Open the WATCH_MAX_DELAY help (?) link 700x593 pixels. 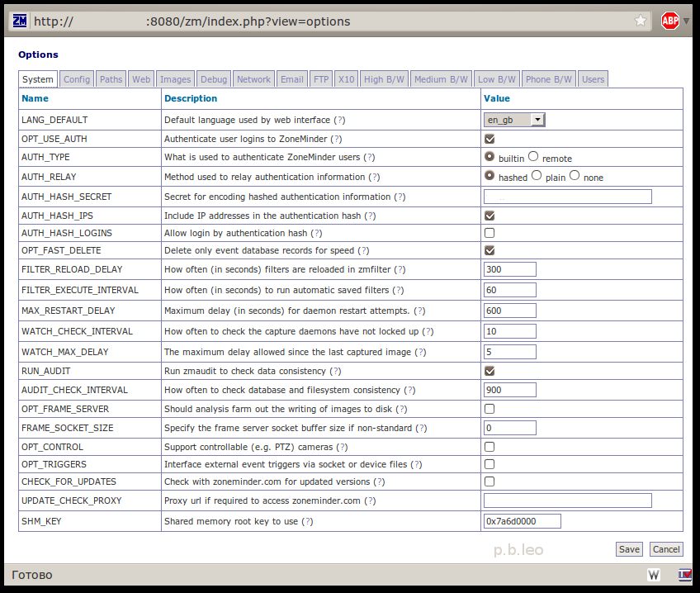[x=420, y=353]
